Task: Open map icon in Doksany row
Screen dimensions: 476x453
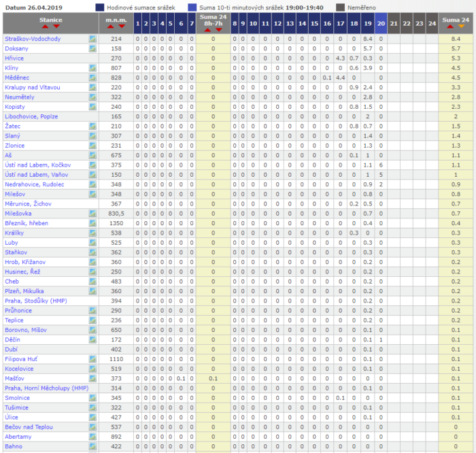Action: click(x=92, y=48)
